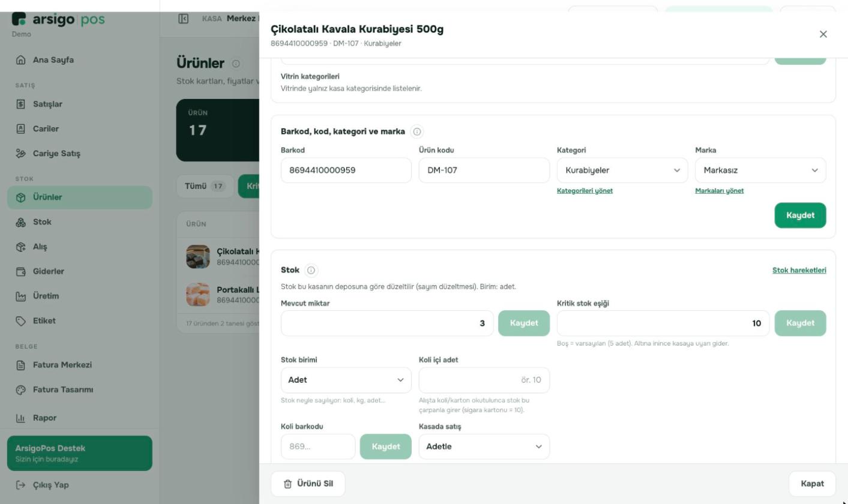Save barcode and category with Kaydet button

click(x=801, y=215)
